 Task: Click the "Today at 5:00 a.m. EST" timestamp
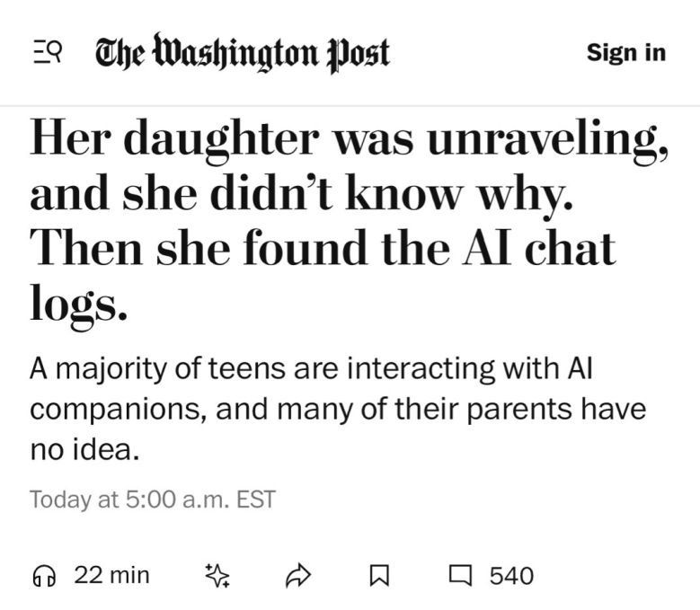(152, 499)
